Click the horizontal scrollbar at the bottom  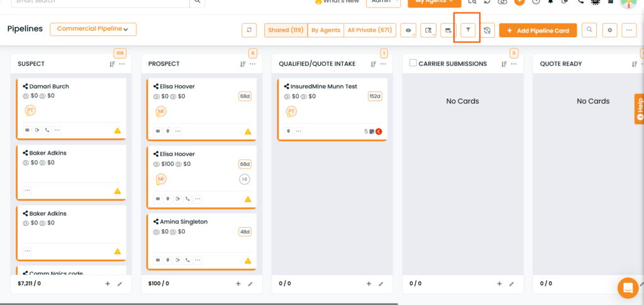coord(199,304)
